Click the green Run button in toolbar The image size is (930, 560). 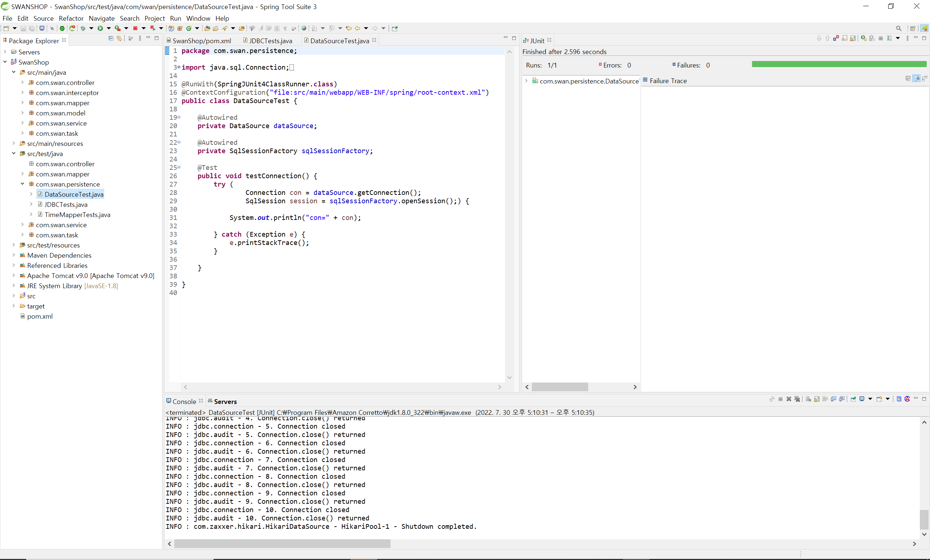pos(100,28)
